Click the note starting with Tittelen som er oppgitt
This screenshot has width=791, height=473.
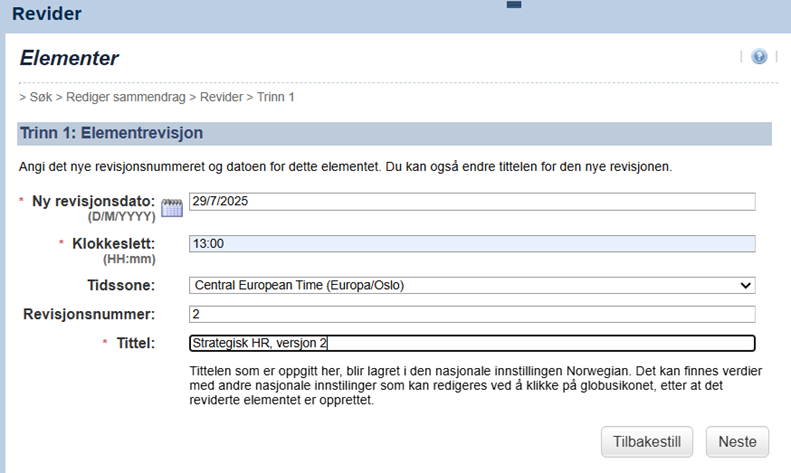[x=476, y=386]
